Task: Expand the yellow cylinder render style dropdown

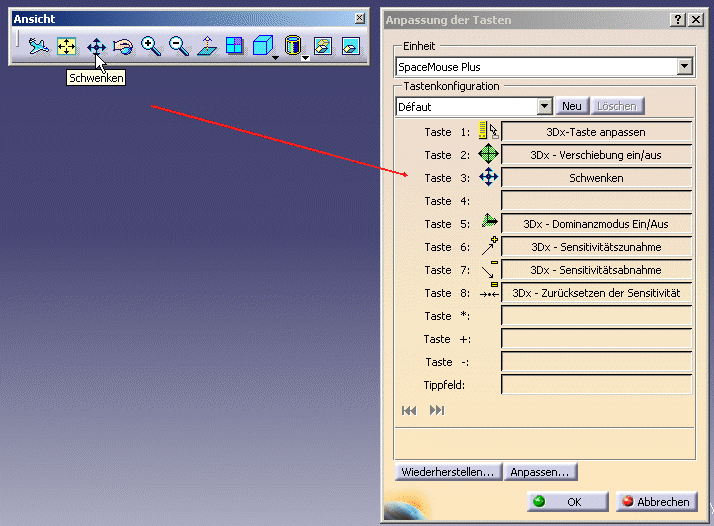Action: [x=306, y=58]
